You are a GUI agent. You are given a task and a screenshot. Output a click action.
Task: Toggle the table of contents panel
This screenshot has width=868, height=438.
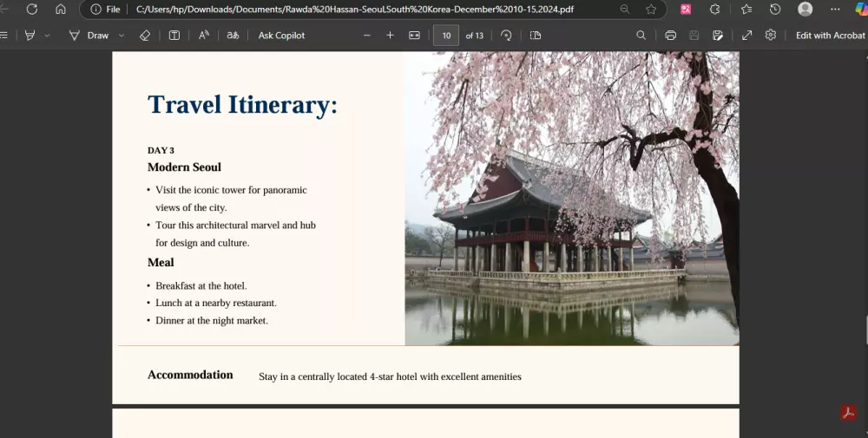click(x=3, y=36)
